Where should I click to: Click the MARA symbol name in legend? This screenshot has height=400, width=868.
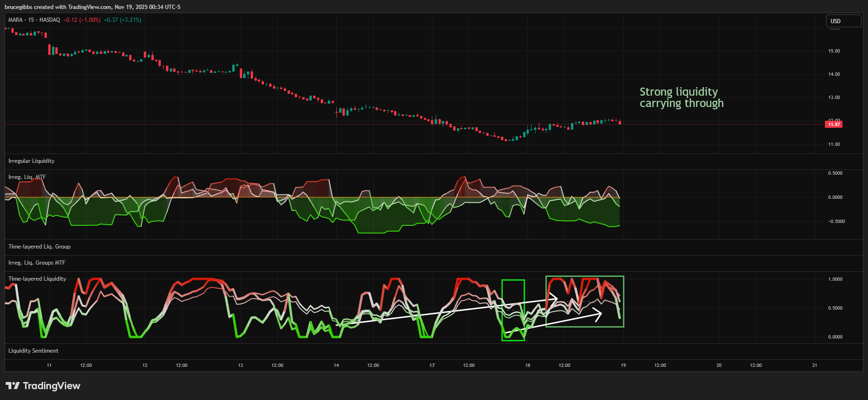pos(16,20)
